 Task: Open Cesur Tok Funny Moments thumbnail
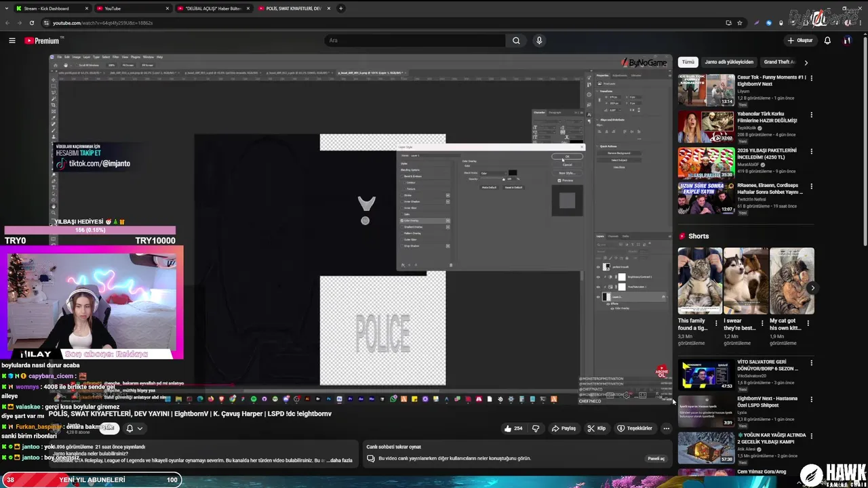pos(706,90)
